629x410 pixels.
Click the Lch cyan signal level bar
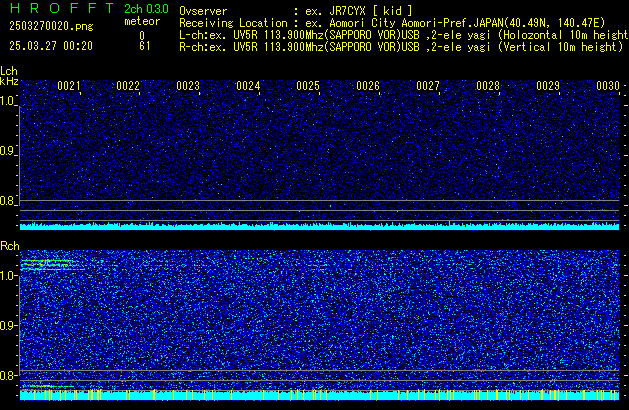coord(319,226)
